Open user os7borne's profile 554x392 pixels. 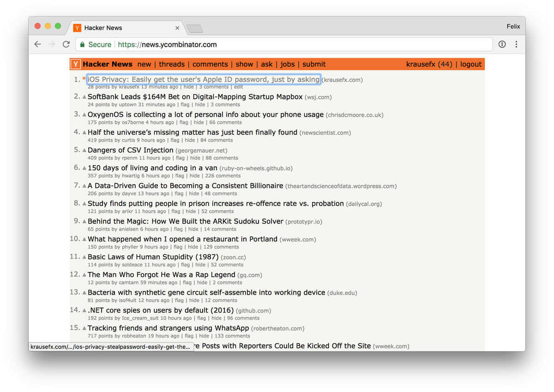click(133, 122)
